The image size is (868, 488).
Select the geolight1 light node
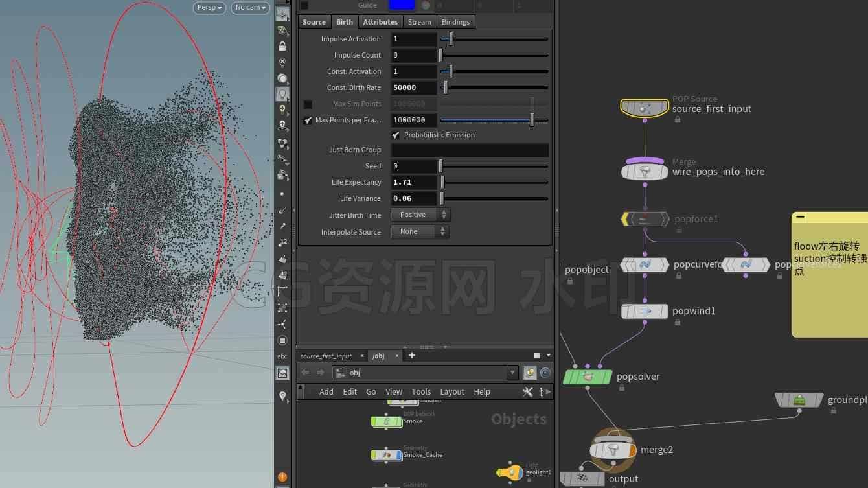pyautogui.click(x=510, y=472)
